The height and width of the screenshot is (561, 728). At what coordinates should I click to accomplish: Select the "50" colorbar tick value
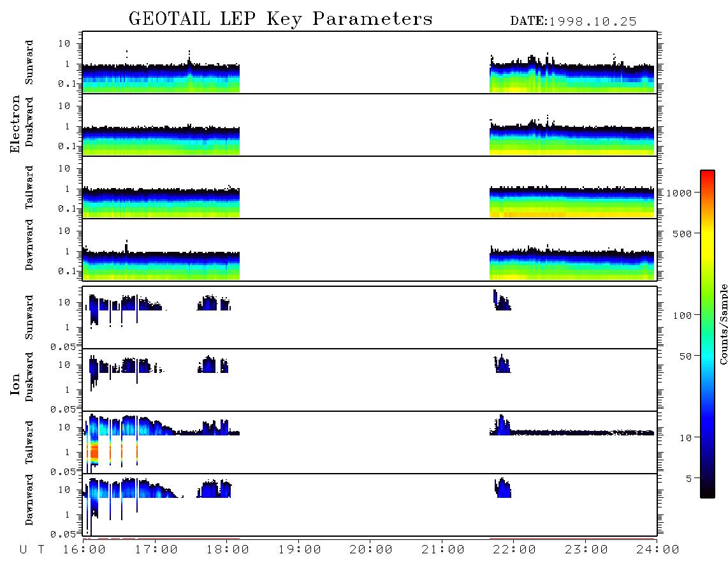click(x=685, y=356)
